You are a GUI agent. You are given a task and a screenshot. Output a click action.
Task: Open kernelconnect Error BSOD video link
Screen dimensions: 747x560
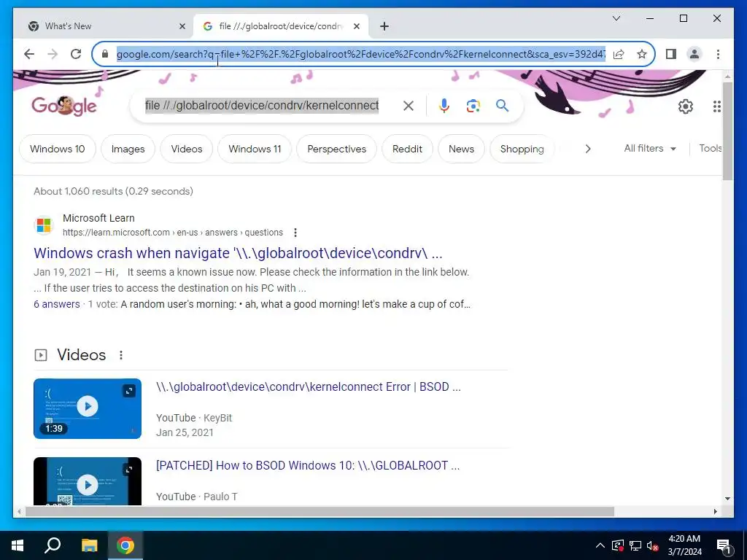tap(309, 386)
